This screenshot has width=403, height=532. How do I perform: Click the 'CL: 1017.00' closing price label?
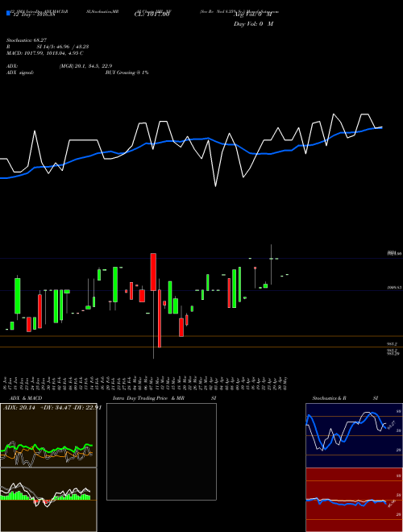[x=152, y=15]
